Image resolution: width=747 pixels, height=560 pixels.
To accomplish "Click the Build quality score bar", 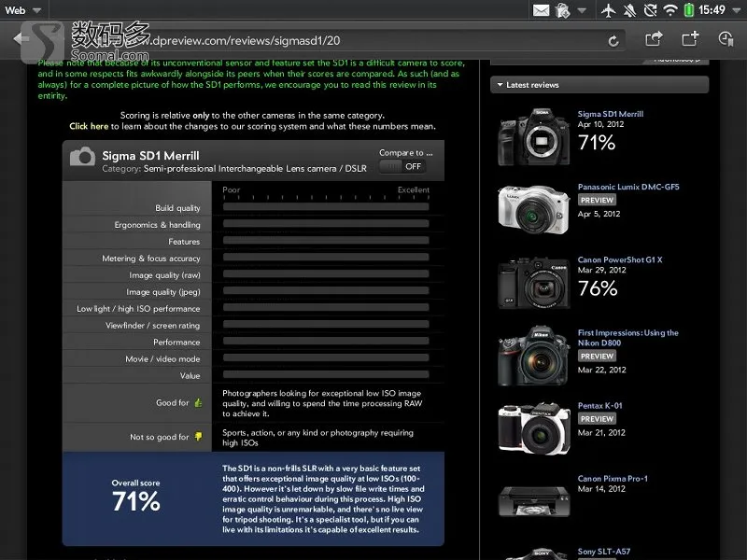I will point(326,206).
